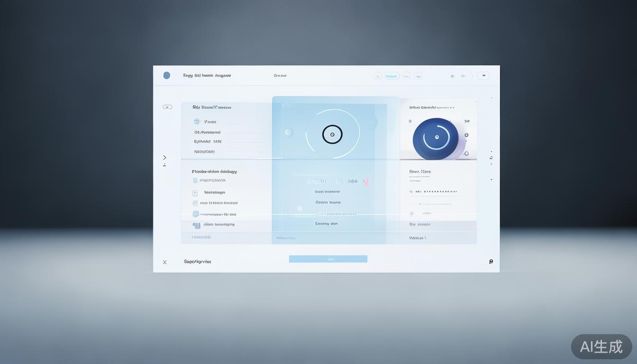Select the small radio circle before the dotted field
Screen dimensions: 637x364
coord(411,191)
